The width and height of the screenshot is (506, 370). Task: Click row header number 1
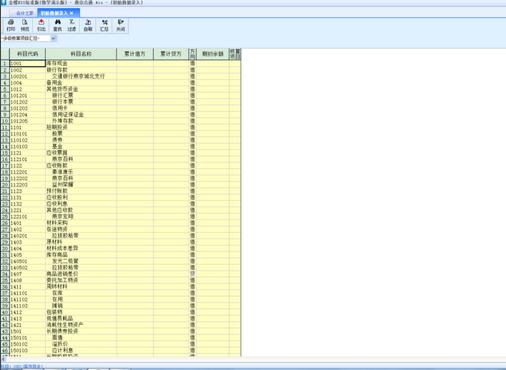pos(5,63)
